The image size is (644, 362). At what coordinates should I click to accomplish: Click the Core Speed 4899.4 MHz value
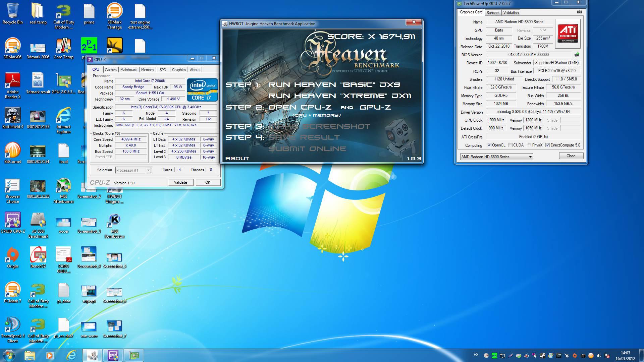(131, 139)
